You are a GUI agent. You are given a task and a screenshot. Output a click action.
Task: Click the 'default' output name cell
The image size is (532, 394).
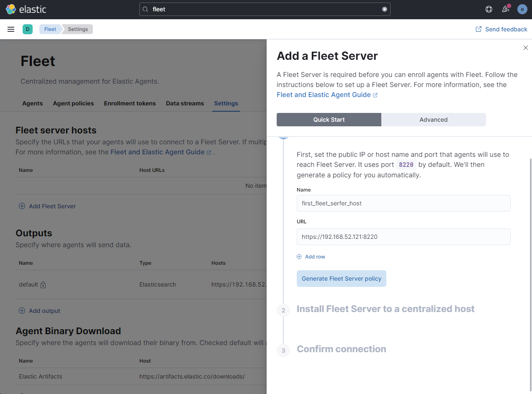tap(28, 284)
